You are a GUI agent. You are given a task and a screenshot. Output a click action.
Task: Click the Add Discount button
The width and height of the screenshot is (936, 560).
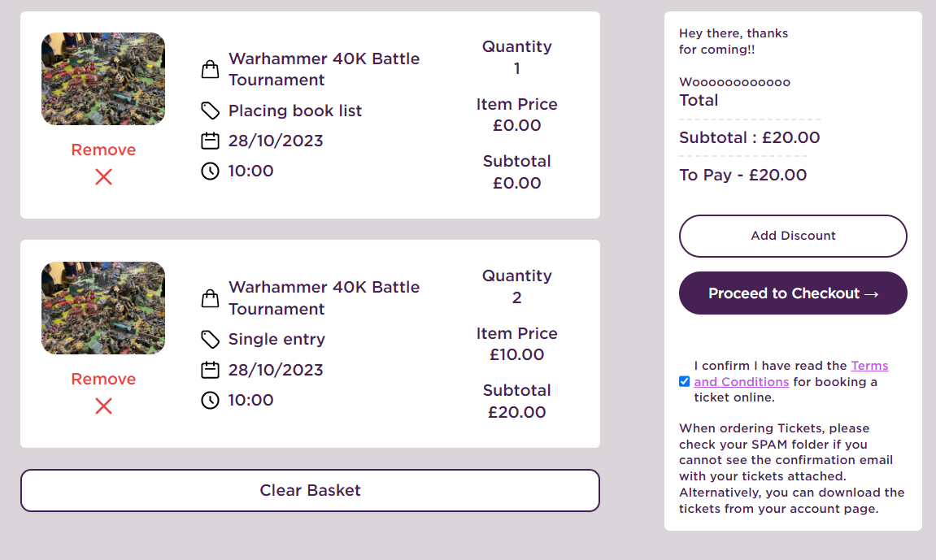[x=793, y=237]
